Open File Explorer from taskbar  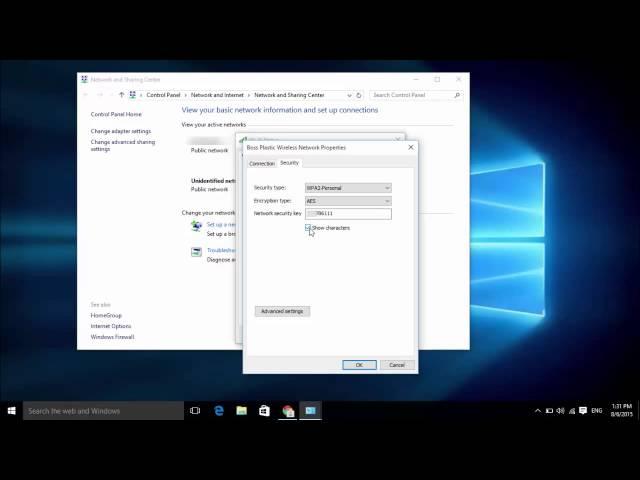point(242,411)
